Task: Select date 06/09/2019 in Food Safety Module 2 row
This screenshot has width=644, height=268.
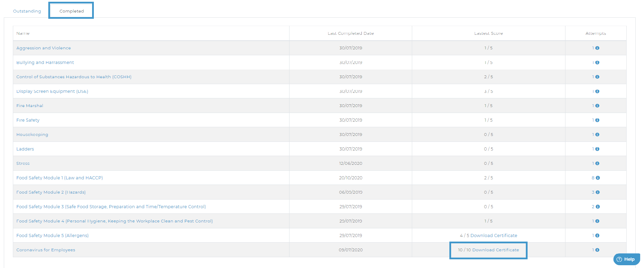Action: tap(351, 192)
